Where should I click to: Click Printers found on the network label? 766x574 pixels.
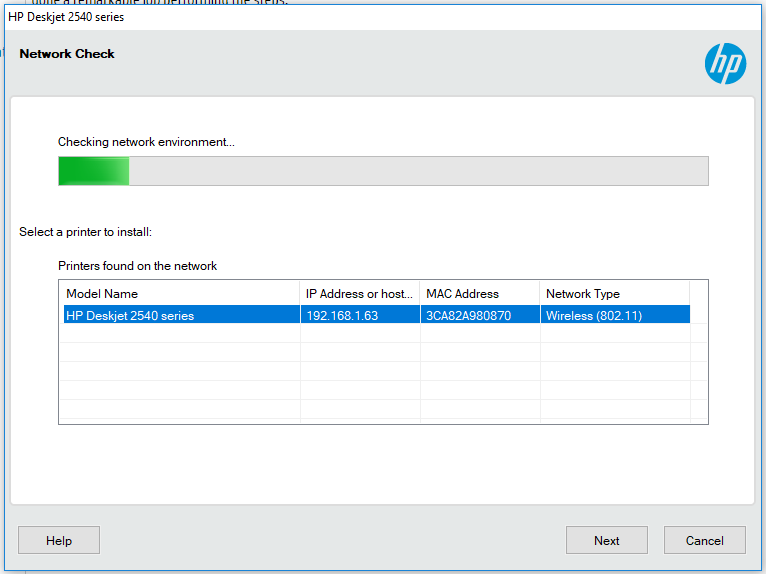point(137,266)
